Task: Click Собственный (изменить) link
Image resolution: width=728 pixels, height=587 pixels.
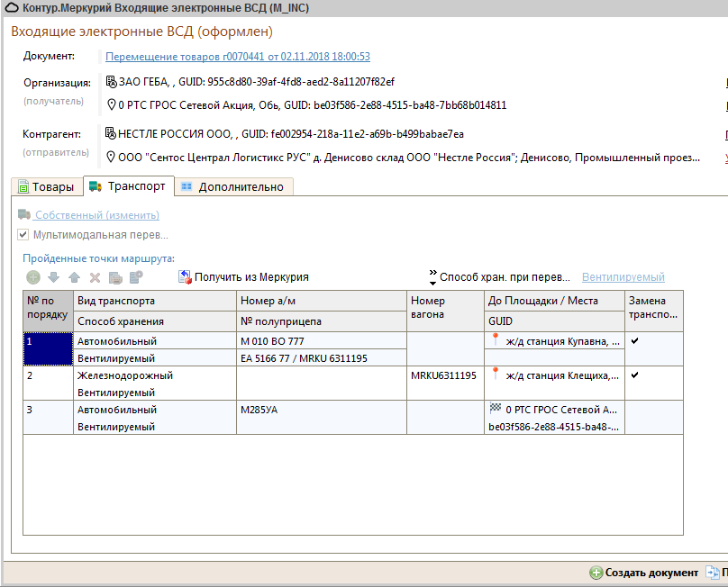Action: [x=97, y=215]
